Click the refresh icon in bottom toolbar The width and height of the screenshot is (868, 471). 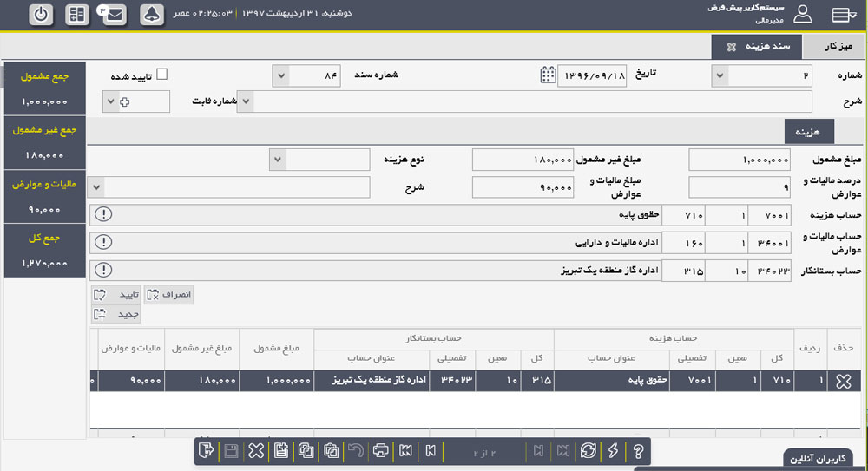[x=589, y=450]
